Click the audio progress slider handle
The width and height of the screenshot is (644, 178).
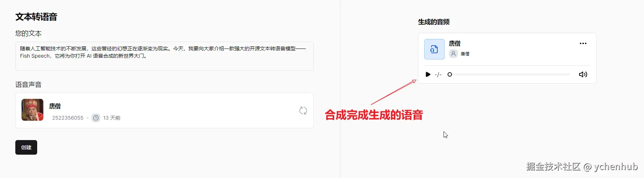point(450,74)
